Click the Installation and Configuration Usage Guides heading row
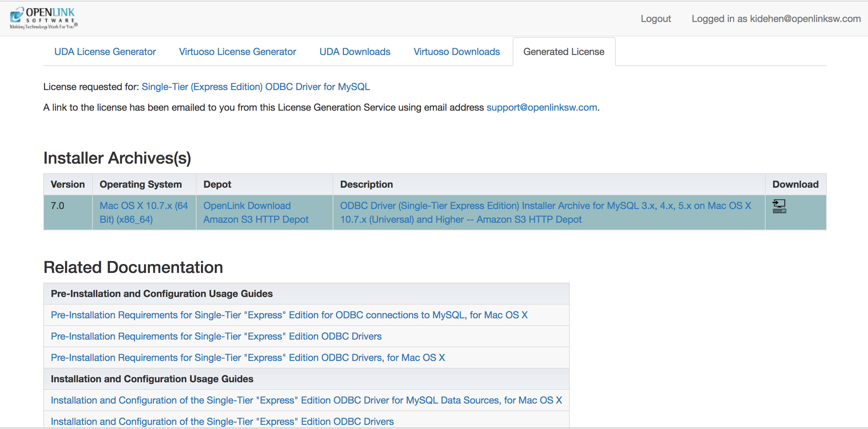The height and width of the screenshot is (429, 868). (307, 379)
